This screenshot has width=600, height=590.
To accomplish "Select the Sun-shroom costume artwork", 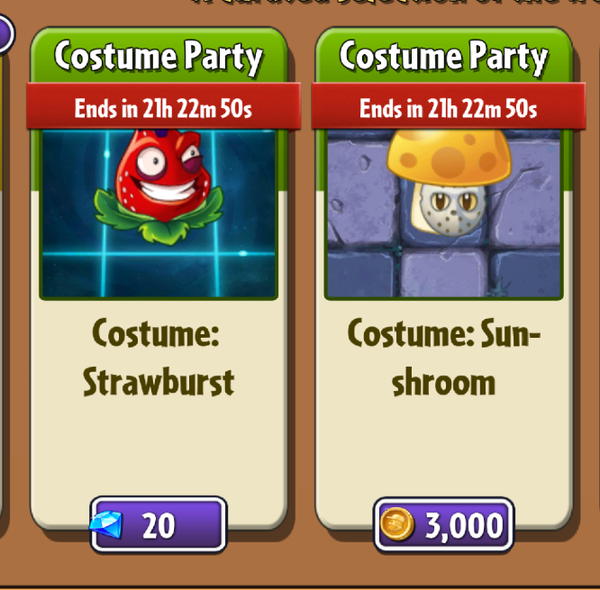I will [443, 214].
